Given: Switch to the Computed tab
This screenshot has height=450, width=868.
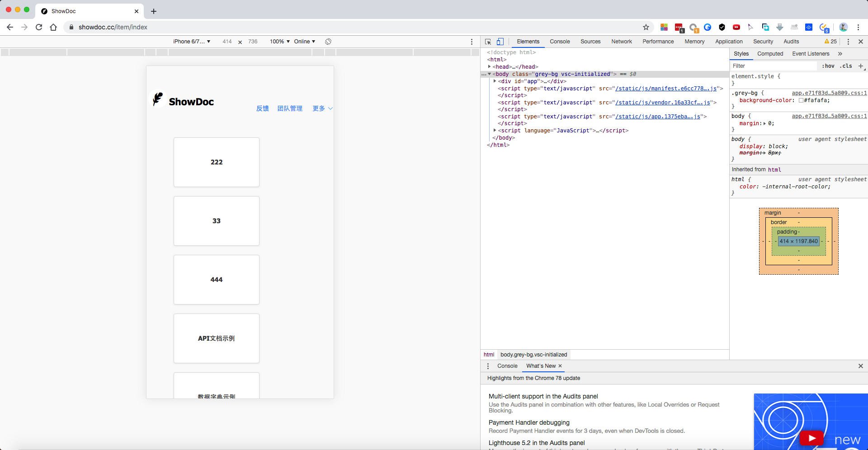Looking at the screenshot, I should point(770,54).
